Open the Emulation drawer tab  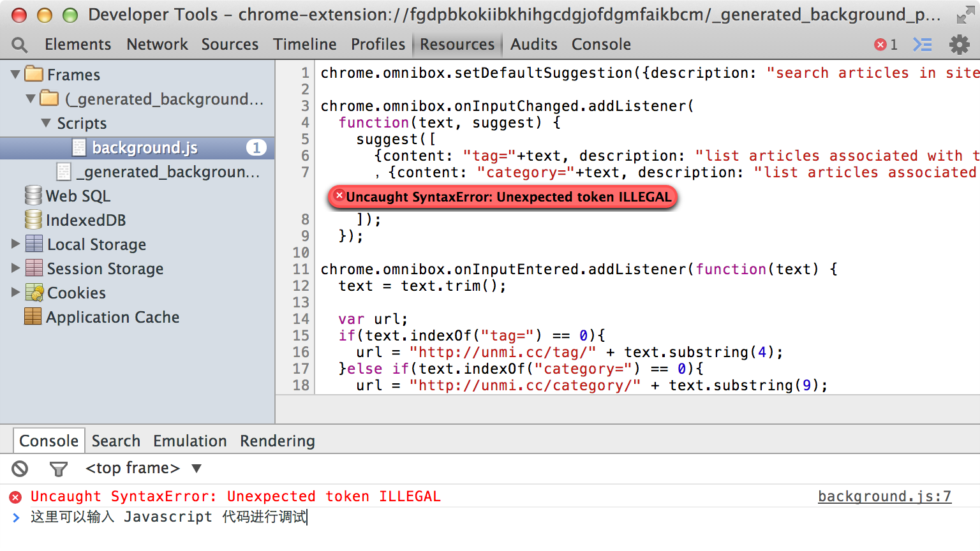189,441
